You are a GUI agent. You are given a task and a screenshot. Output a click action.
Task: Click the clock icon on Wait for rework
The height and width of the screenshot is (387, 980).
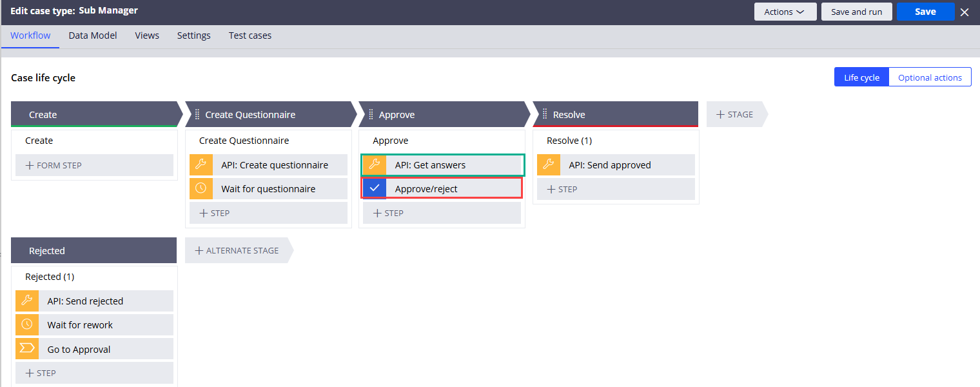click(27, 325)
